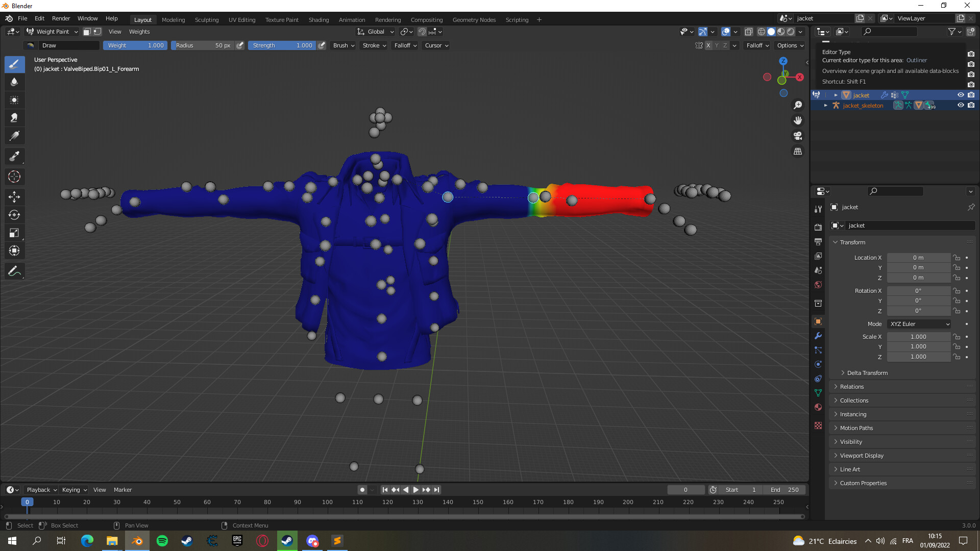980x551 pixels.
Task: Select the Scale tool
Action: pos(14,233)
